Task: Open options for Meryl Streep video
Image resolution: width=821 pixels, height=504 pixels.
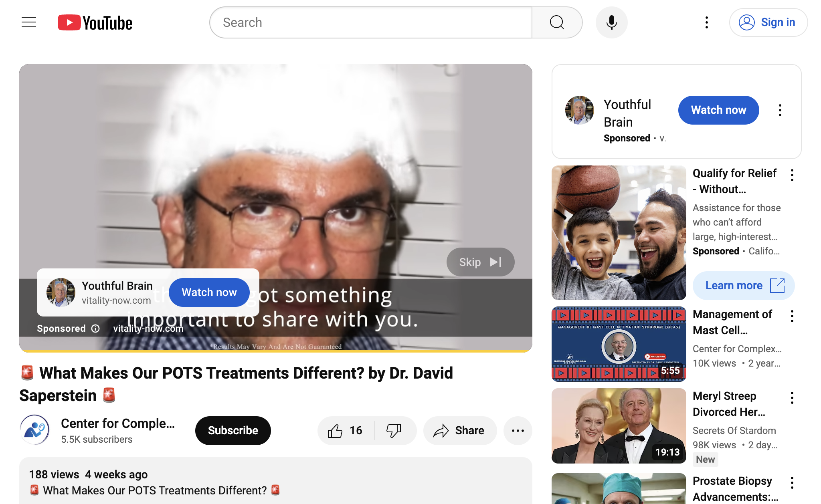Action: click(x=792, y=398)
